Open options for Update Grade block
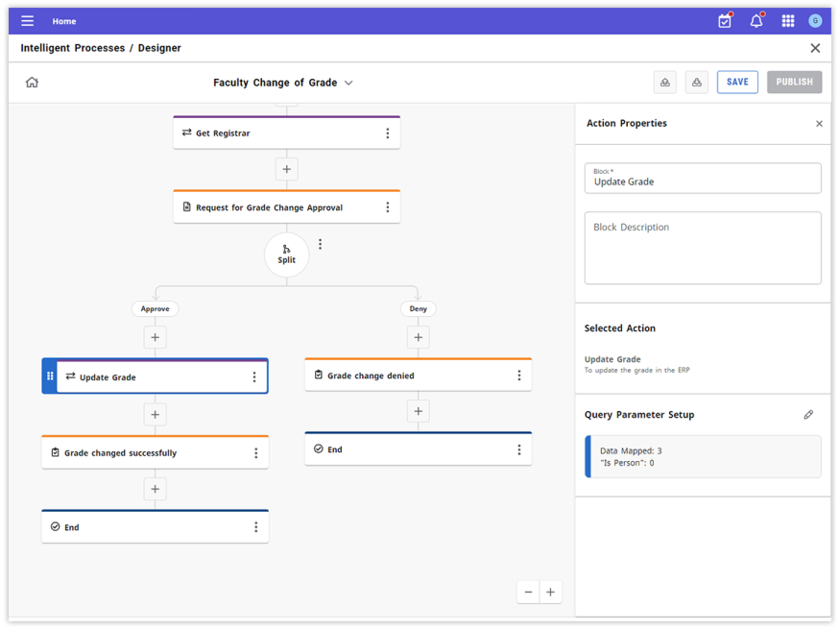The image size is (840, 630). pyautogui.click(x=254, y=377)
